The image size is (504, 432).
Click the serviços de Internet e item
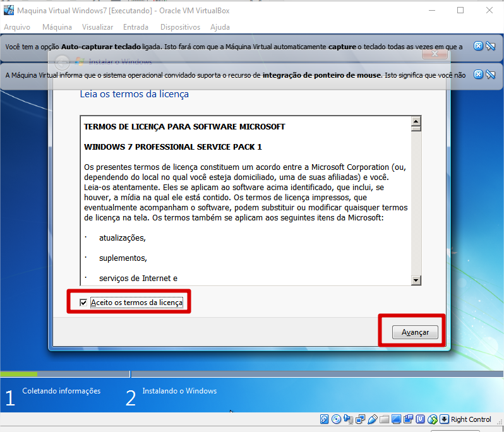point(138,279)
